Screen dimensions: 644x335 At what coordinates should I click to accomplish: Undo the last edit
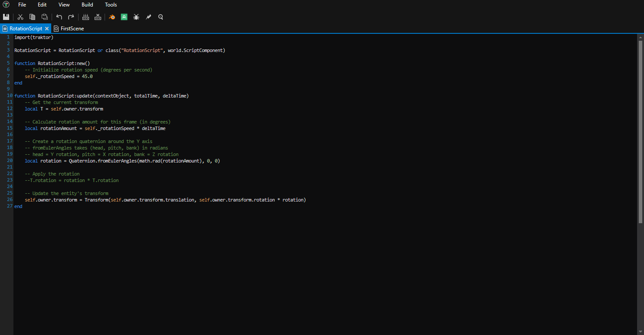pyautogui.click(x=59, y=16)
